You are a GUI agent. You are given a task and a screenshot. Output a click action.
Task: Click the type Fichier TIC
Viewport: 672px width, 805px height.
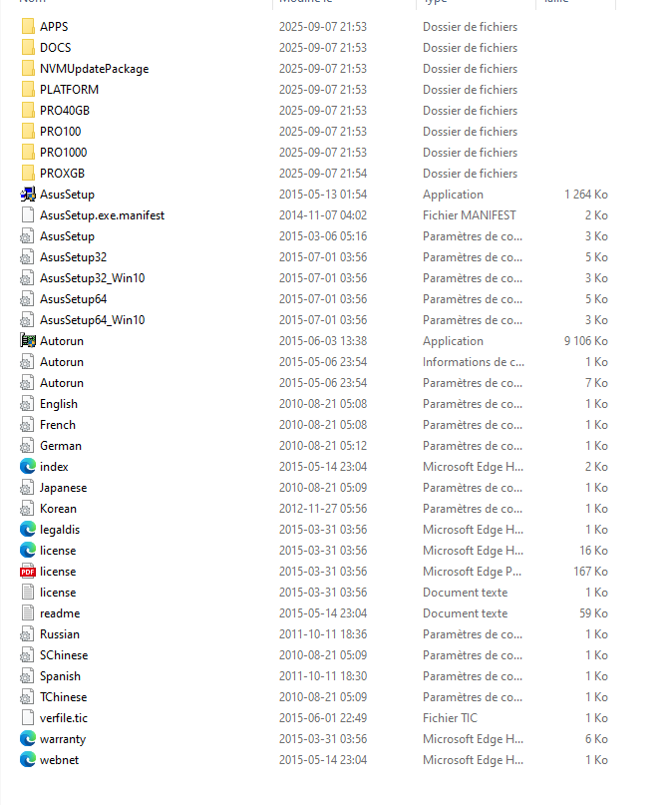click(x=450, y=718)
